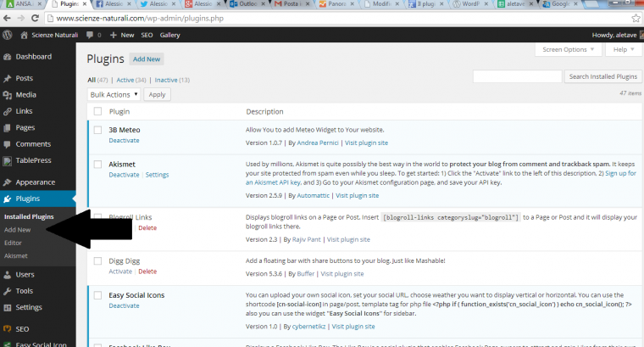Visit plugin site for Blogroll Links
The height and width of the screenshot is (347, 644).
point(348,239)
